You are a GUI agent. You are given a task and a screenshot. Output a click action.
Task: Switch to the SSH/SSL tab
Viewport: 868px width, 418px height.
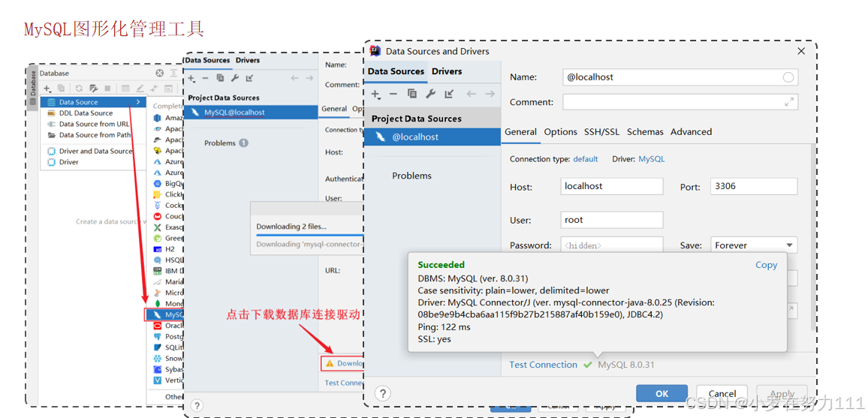coord(601,131)
